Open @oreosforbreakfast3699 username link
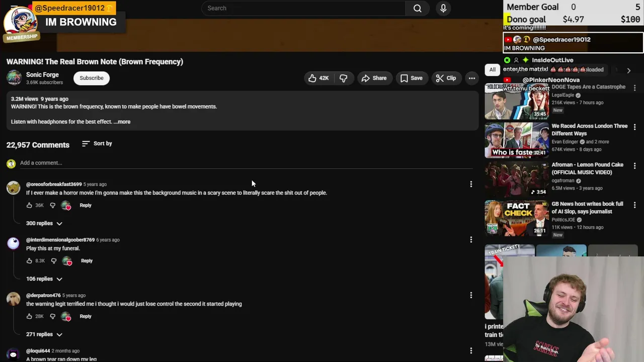644x362 pixels. click(54, 185)
